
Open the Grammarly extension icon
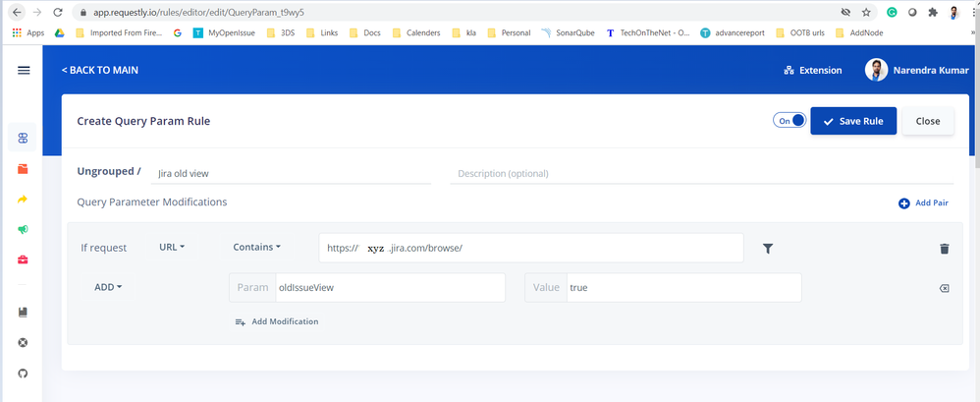pos(892,12)
